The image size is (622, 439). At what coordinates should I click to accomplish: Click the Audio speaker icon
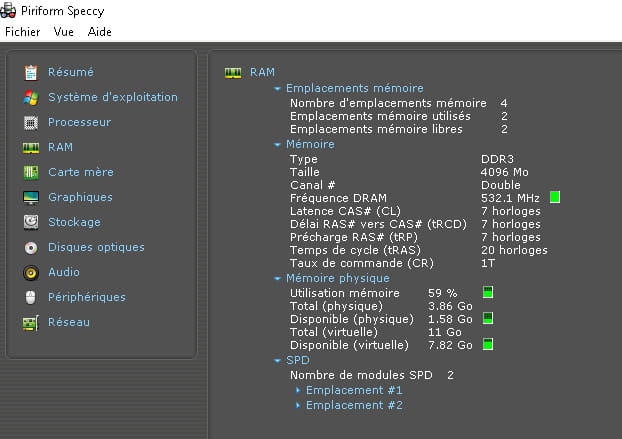(31, 272)
